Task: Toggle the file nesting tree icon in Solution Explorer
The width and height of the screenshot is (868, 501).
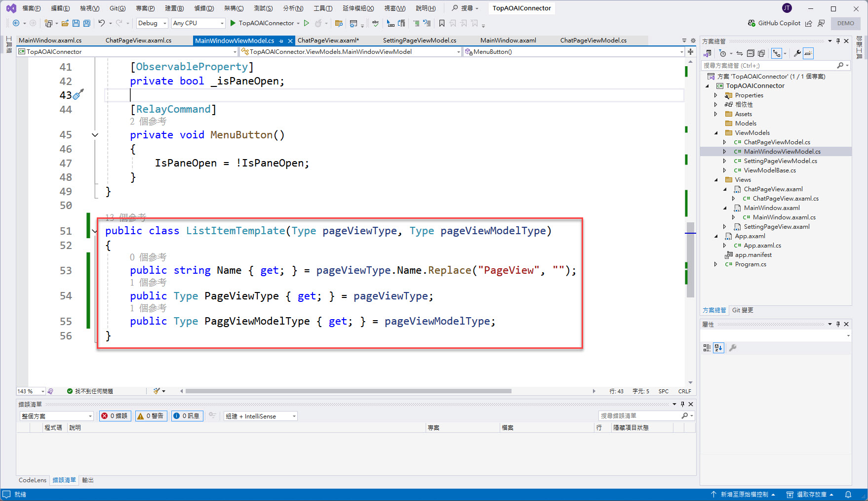Action: click(777, 53)
